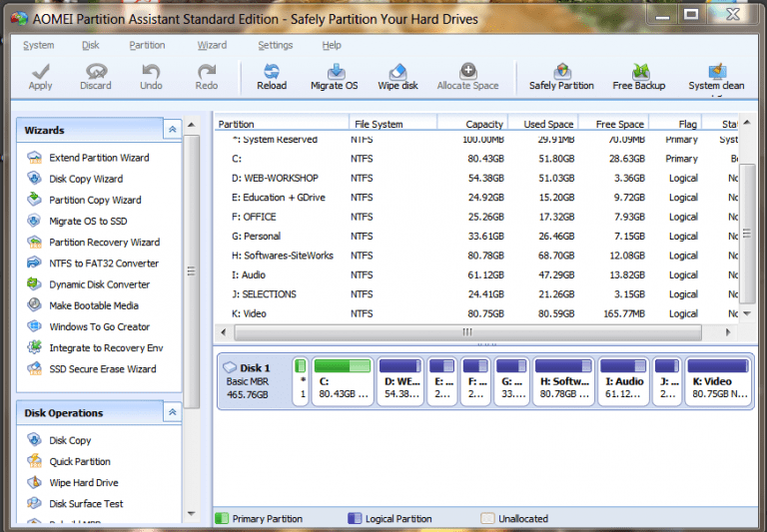Click the Redo arrow icon
767x532 pixels.
(207, 72)
